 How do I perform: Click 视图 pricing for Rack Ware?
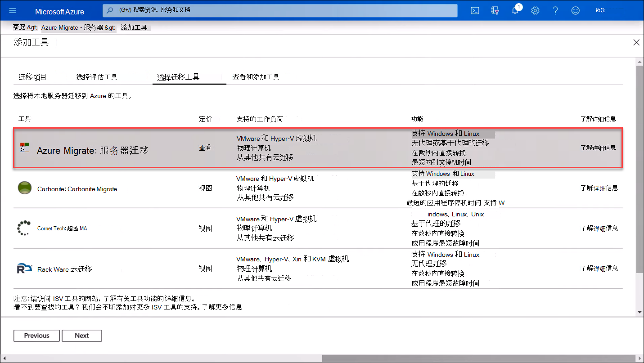tap(205, 269)
